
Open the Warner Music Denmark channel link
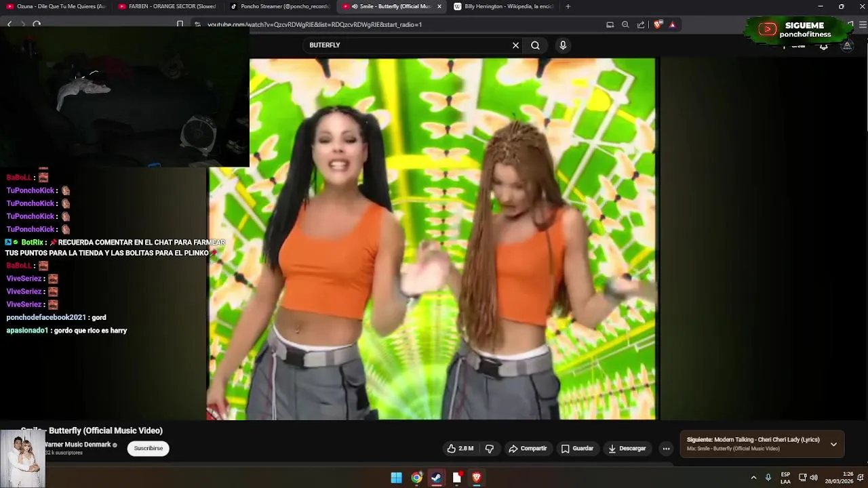click(78, 445)
